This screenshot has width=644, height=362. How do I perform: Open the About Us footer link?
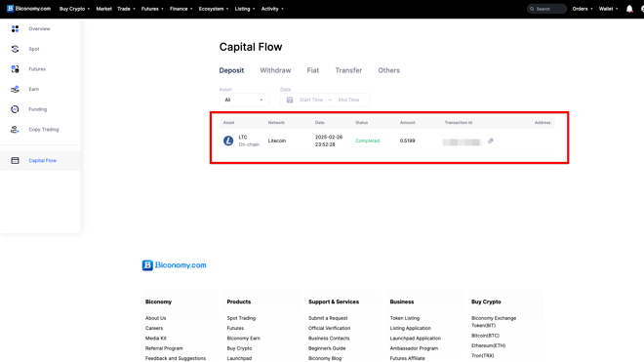[156, 318]
